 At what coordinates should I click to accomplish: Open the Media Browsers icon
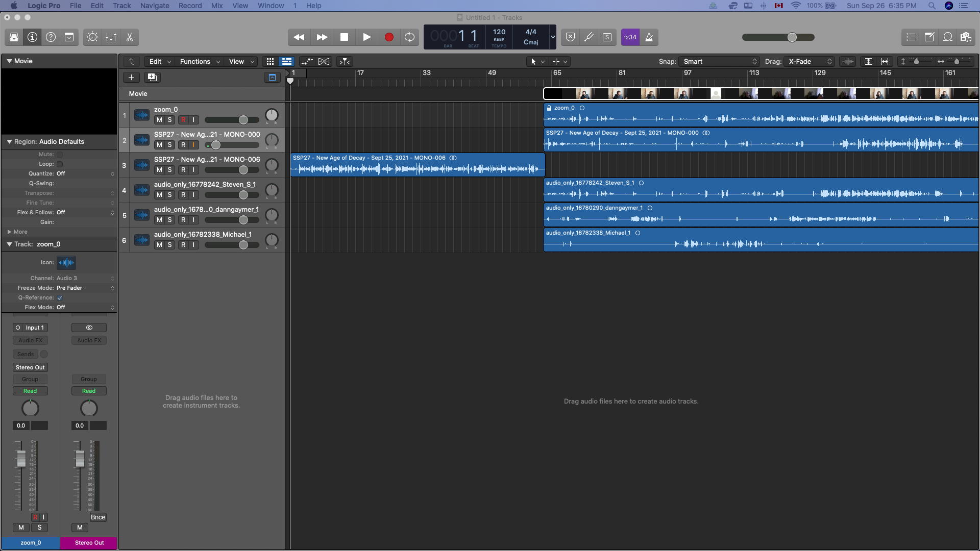966,37
